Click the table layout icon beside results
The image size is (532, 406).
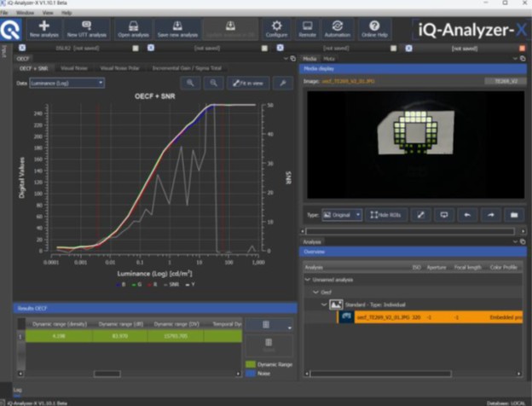click(266, 324)
